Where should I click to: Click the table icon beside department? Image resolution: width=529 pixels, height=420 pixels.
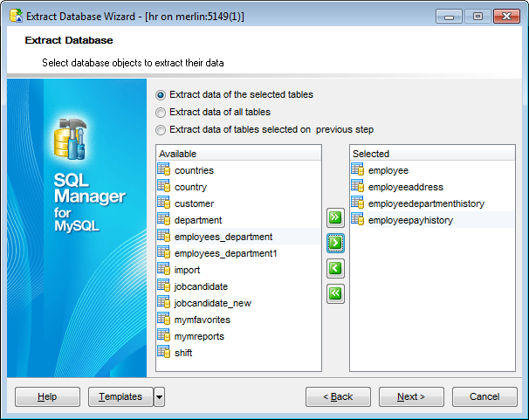click(x=164, y=219)
